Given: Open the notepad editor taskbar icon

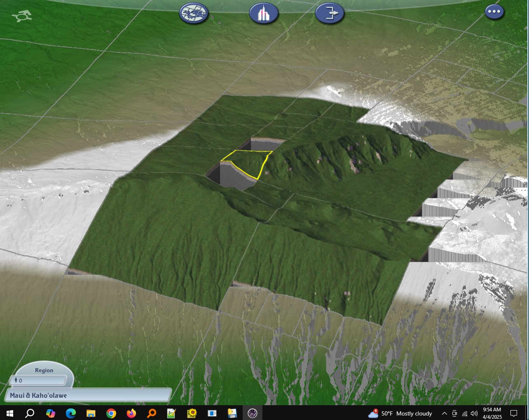Looking at the screenshot, I should coord(172,413).
